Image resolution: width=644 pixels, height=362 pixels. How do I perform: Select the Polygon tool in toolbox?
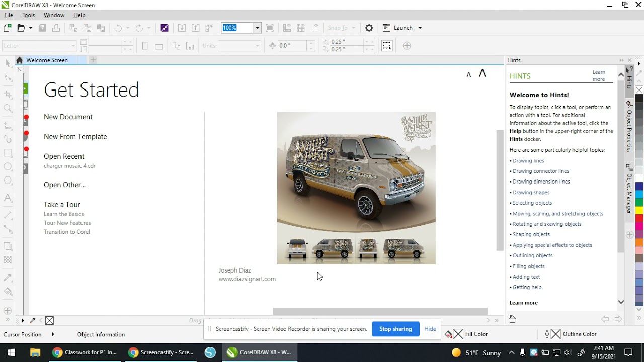[x=8, y=180]
